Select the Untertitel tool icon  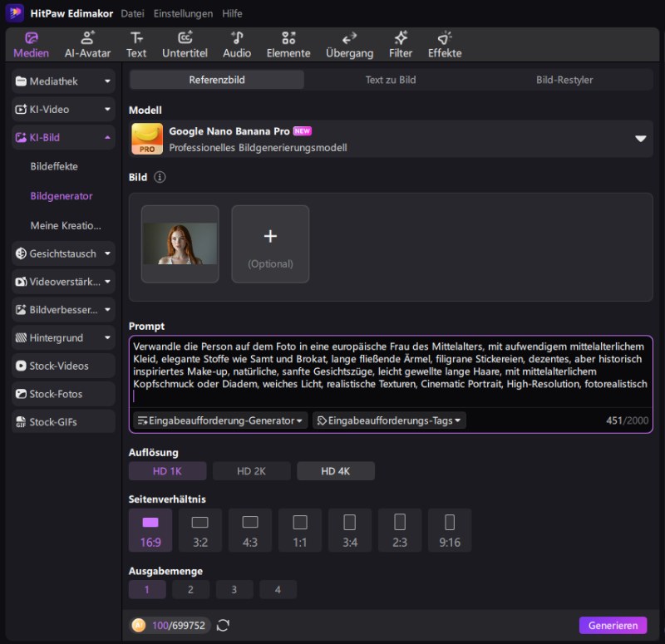185,45
